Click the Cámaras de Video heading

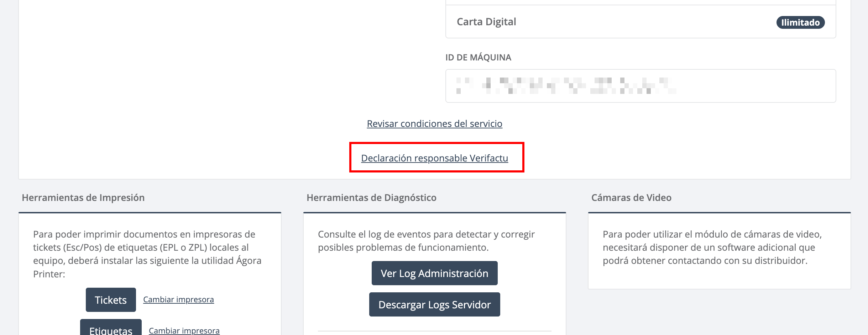pos(631,198)
